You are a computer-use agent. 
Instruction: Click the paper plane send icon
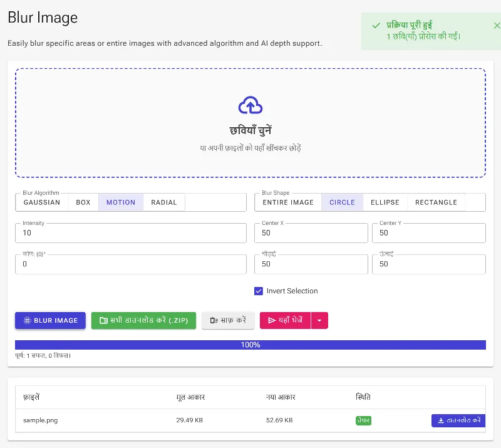click(272, 320)
